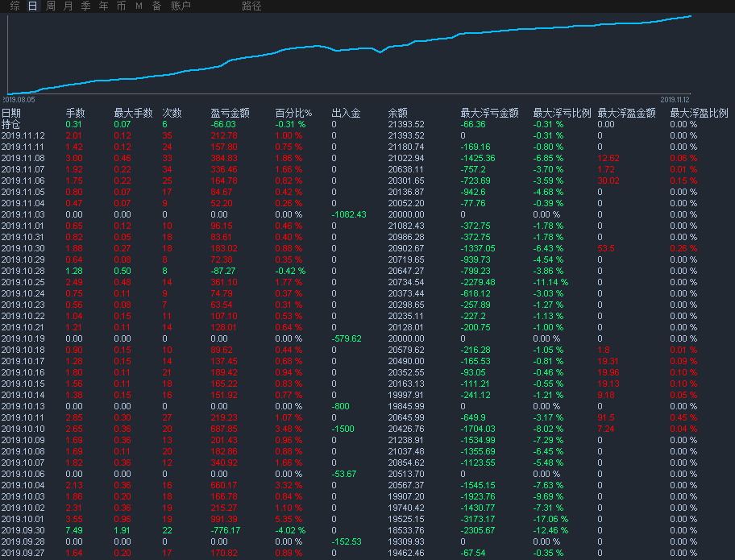Select the 备 tab
Screen dimensions: 735x560
coord(156,6)
